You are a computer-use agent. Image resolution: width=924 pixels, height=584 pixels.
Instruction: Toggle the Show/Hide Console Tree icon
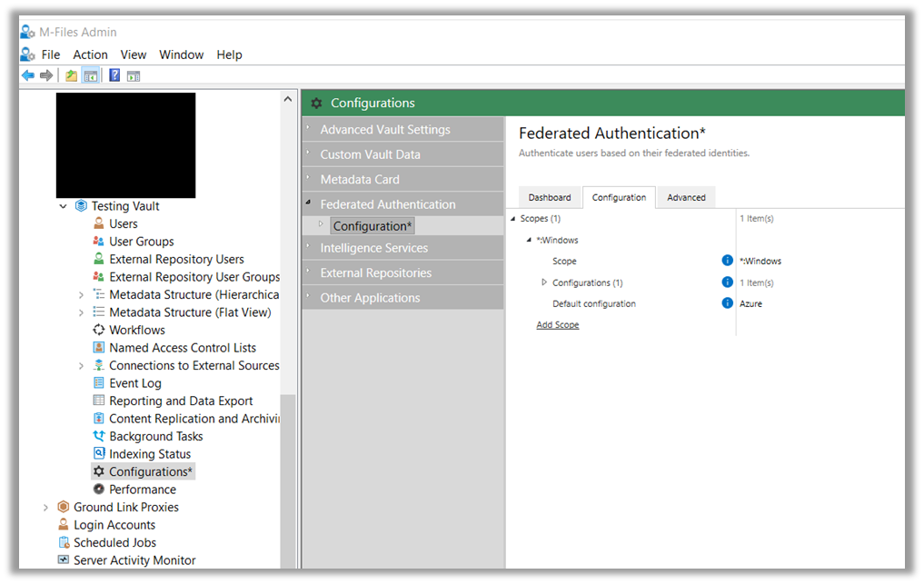(90, 74)
